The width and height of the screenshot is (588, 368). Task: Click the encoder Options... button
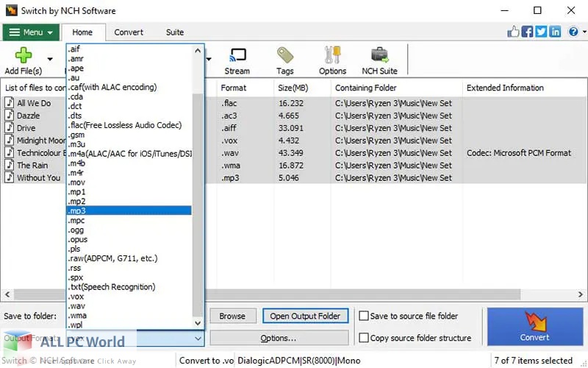click(x=279, y=338)
